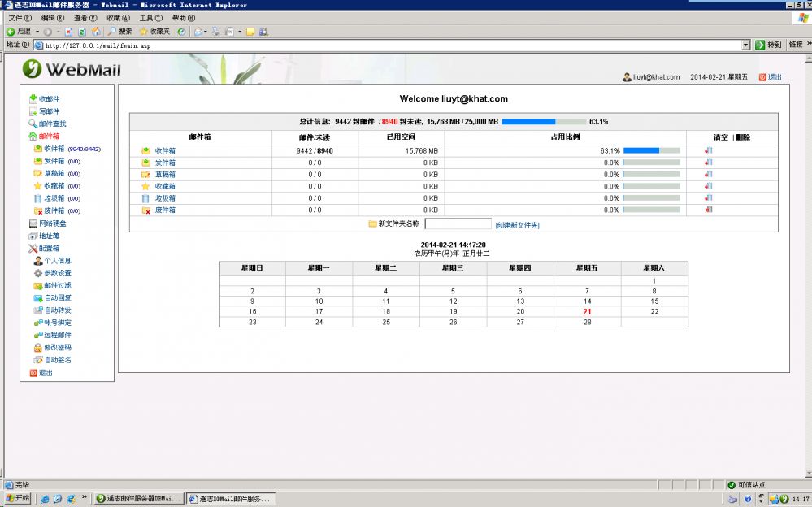Screen dimensions: 812x507
Task: Click the 地址簿 address book icon
Action: point(33,236)
